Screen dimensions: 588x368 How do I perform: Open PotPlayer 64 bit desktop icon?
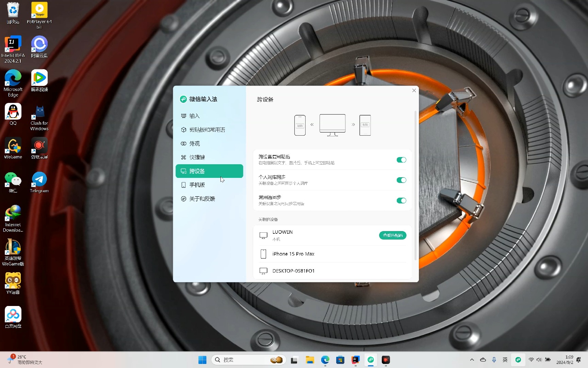(x=39, y=15)
